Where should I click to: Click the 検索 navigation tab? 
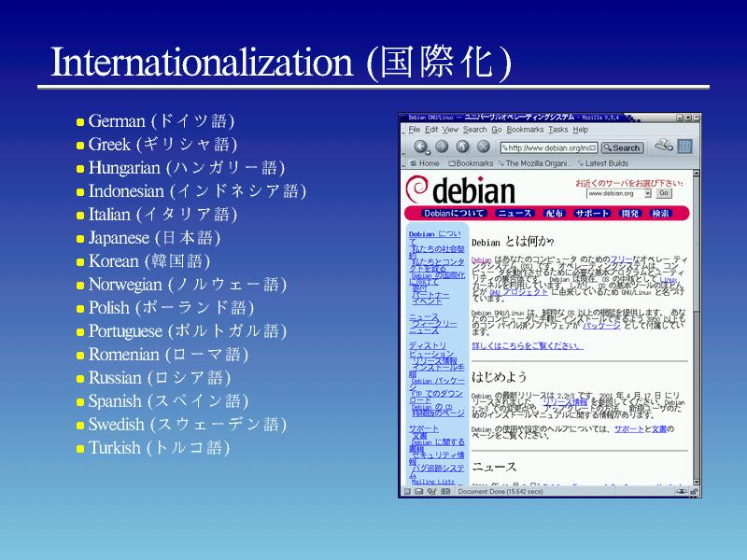(x=660, y=214)
